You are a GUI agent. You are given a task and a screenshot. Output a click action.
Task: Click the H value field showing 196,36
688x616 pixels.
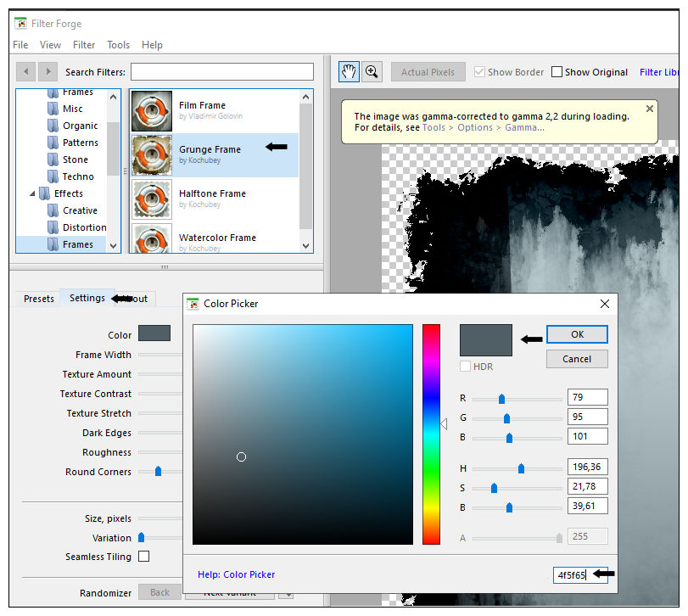(x=588, y=467)
